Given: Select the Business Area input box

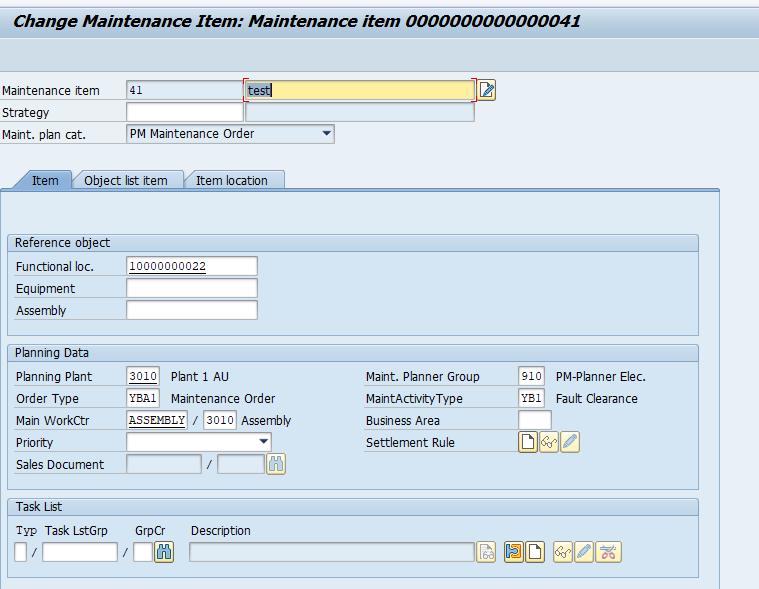Looking at the screenshot, I should tap(535, 420).
